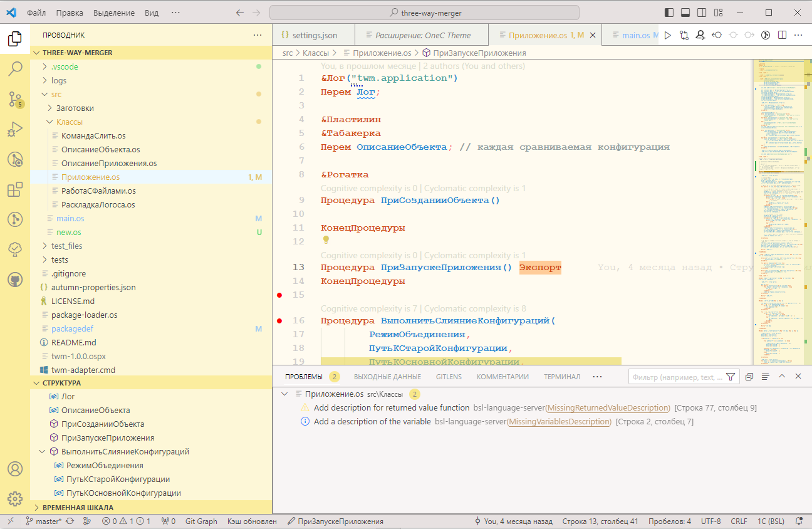Click the Git Graph circular icon in editor toolbar
The height and width of the screenshot is (529, 812).
766,36
